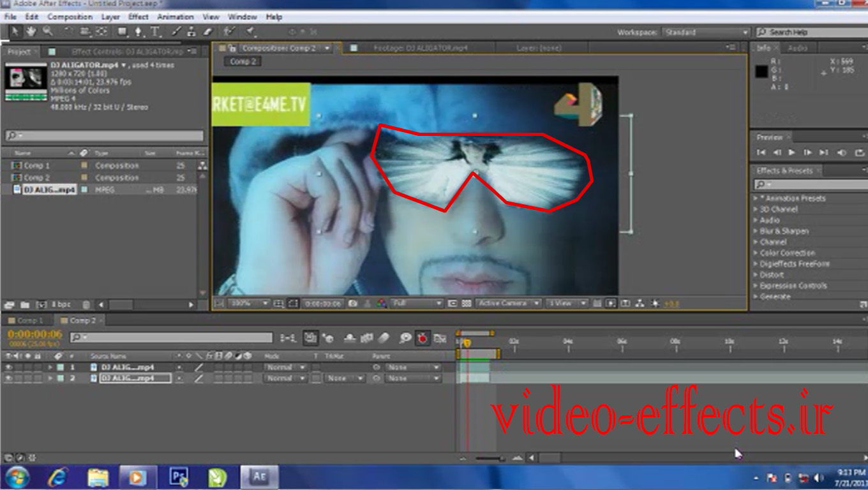This screenshot has height=490, width=868.
Task: Select the Rotation tool
Action: [68, 31]
